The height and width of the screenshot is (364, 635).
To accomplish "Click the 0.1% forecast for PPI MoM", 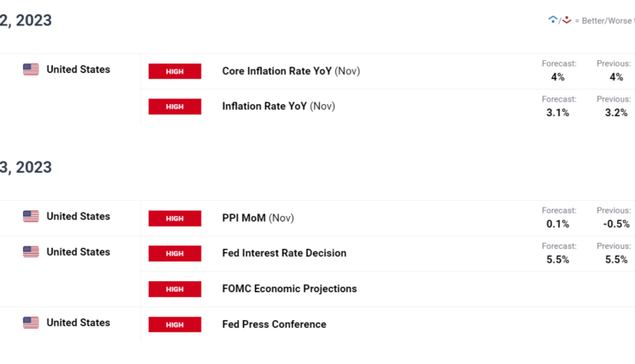I will pyautogui.click(x=557, y=223).
